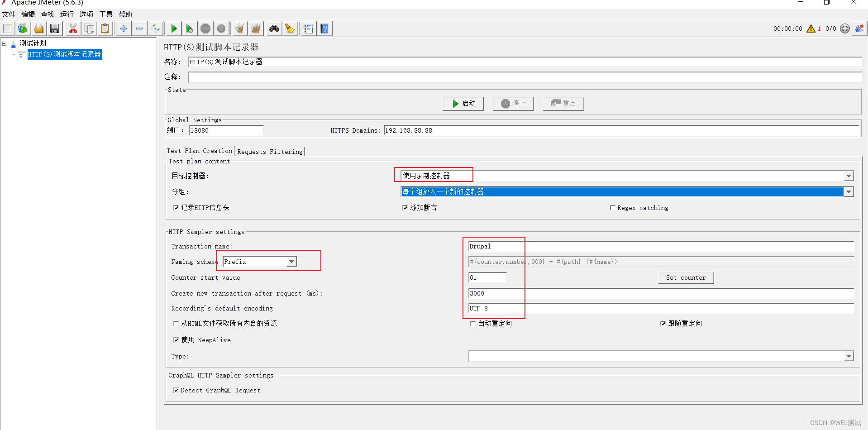Open the 工具 menu
Image resolution: width=868 pixels, height=430 pixels.
pyautogui.click(x=106, y=14)
